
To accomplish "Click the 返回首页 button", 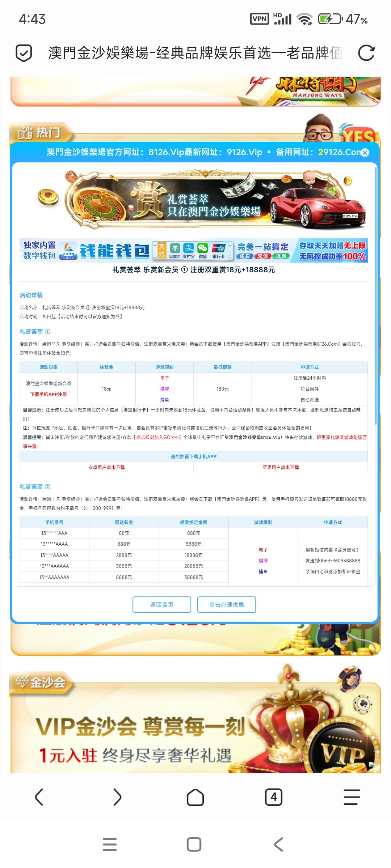I will [x=162, y=604].
